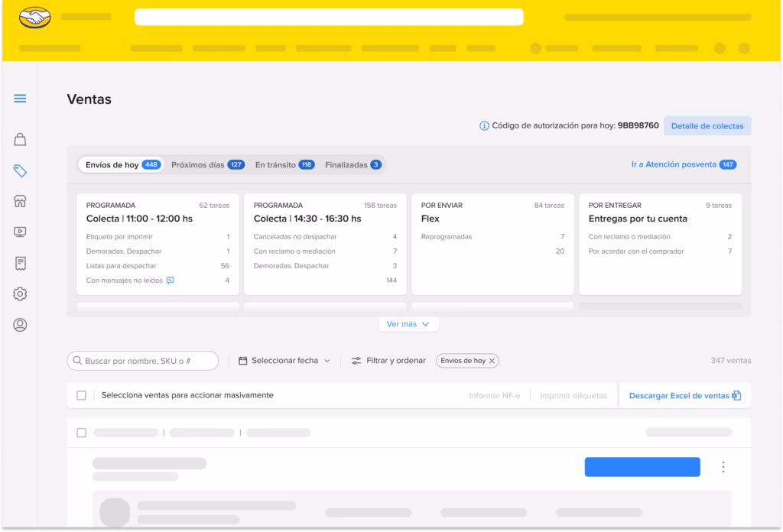This screenshot has height=532, width=783.
Task: Click the calendar icon for date selection
Action: 242,361
